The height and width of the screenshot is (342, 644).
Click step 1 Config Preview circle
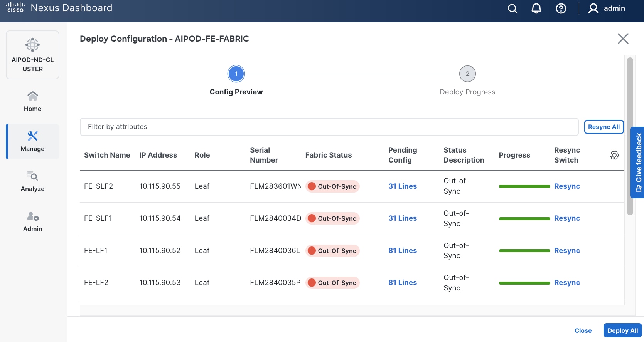(236, 74)
